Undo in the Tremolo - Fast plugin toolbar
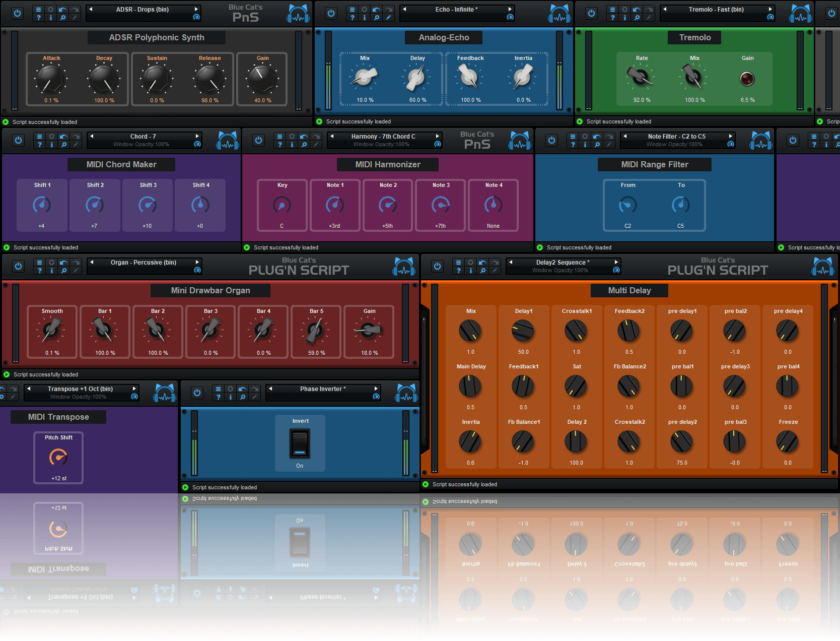This screenshot has height=641, width=840. click(x=637, y=10)
